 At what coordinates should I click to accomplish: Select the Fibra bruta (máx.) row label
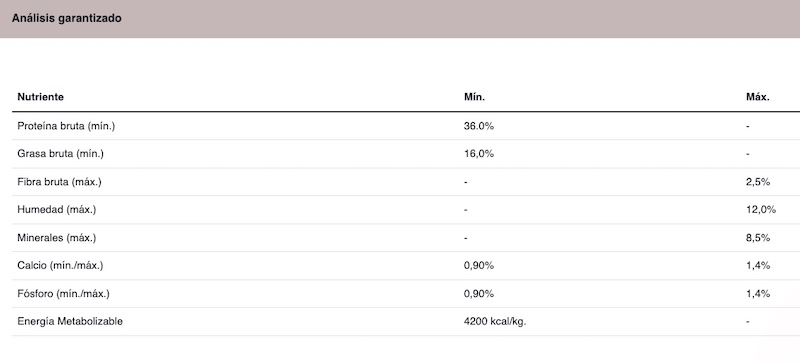point(59,182)
